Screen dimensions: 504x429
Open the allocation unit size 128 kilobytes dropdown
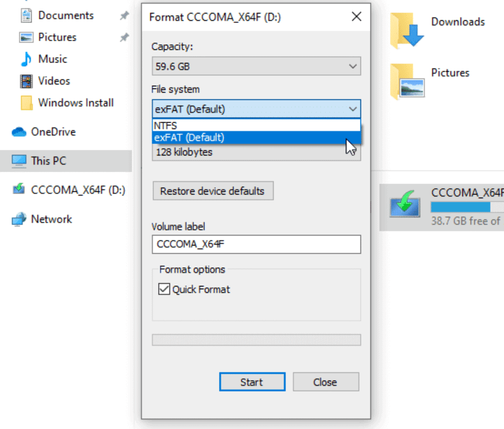tap(256, 152)
